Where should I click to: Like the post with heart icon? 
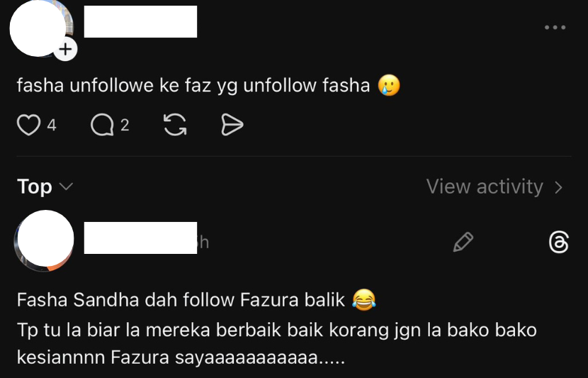[28, 125]
